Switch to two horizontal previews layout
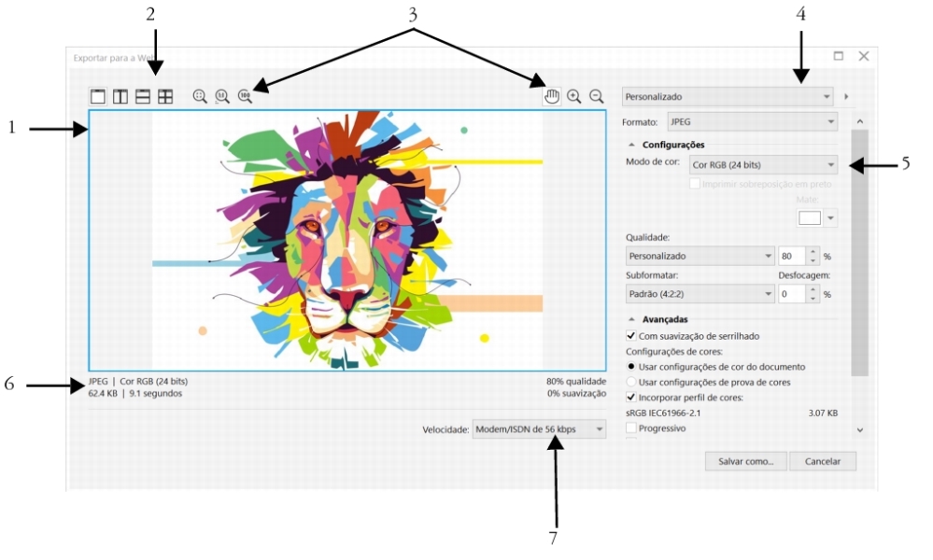933x560 pixels. (x=143, y=96)
